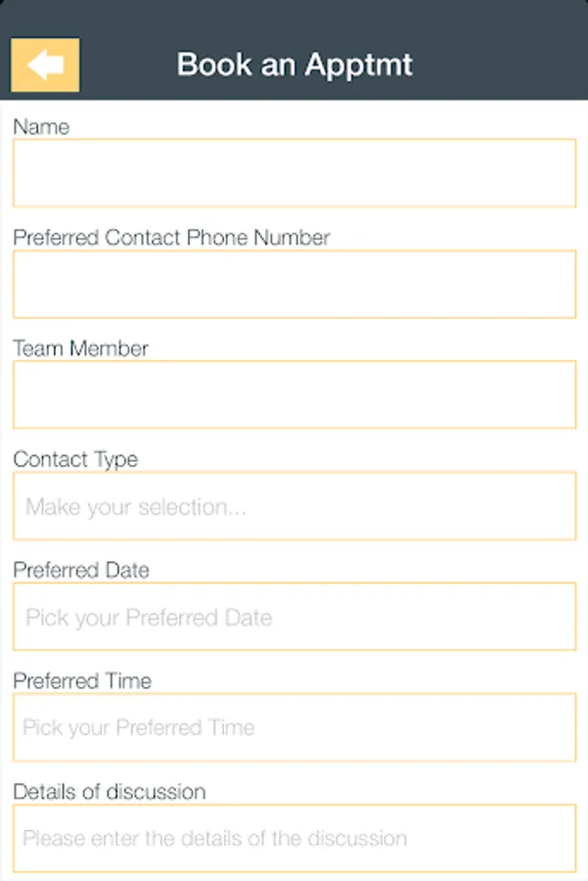Focus the Name input field
588x881 pixels.
click(x=294, y=173)
